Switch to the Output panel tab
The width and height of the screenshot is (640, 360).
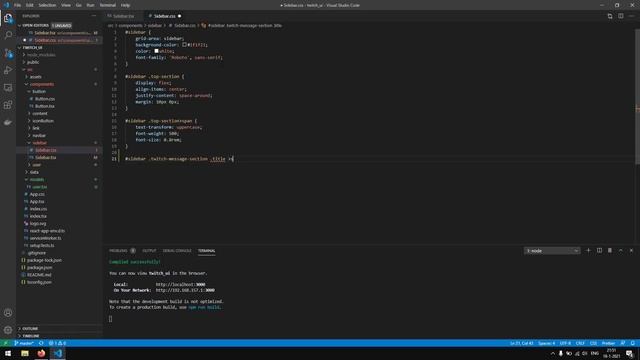click(x=149, y=251)
